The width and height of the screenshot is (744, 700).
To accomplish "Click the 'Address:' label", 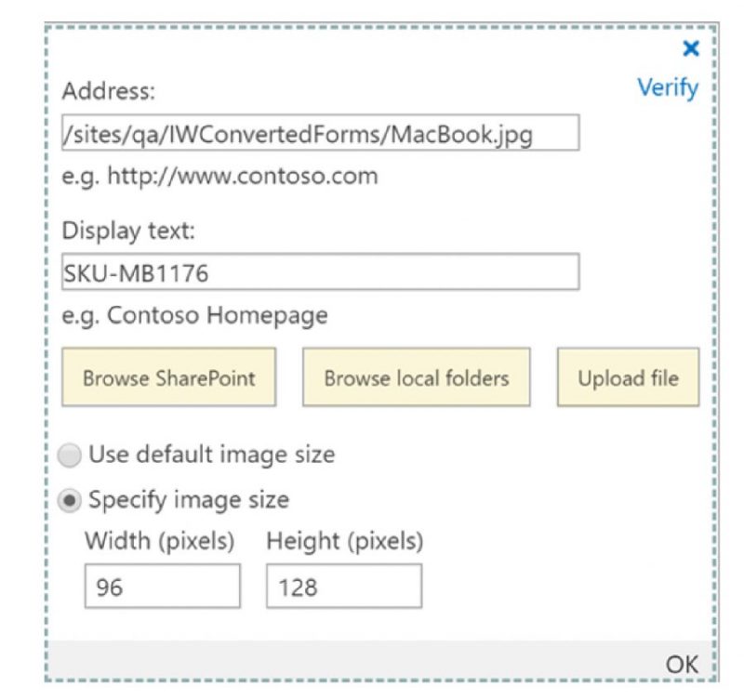I will (x=109, y=92).
